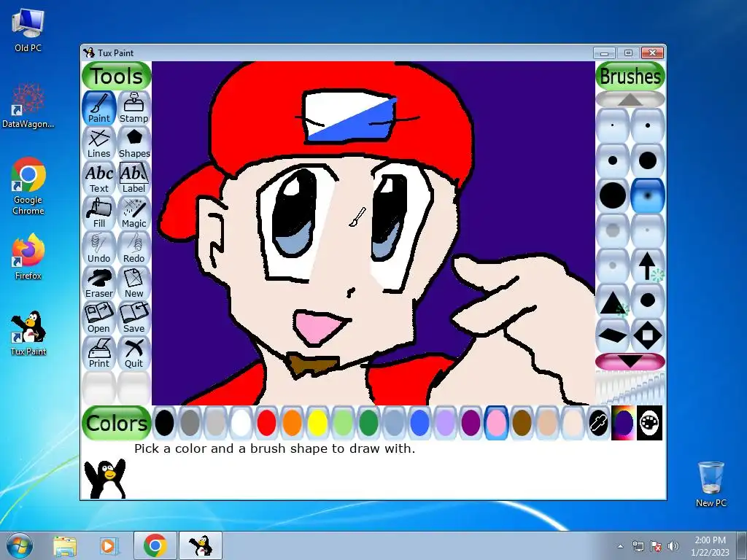Image resolution: width=747 pixels, height=560 pixels.
Task: Pick the yellow color swatch
Action: 318,423
